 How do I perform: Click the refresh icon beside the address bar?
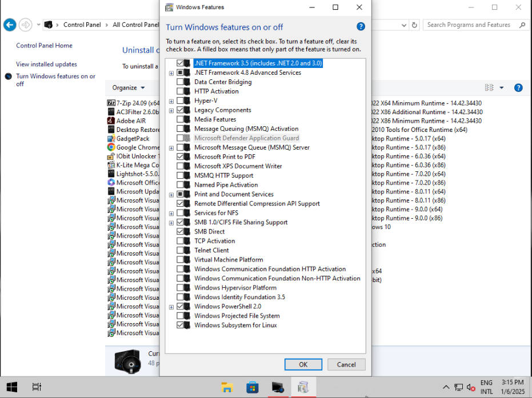414,25
